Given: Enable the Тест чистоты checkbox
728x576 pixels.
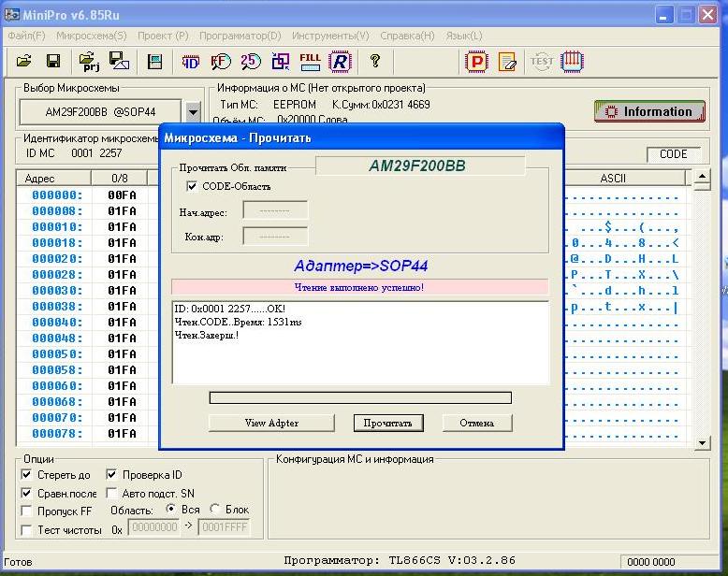Looking at the screenshot, I should point(26,529).
